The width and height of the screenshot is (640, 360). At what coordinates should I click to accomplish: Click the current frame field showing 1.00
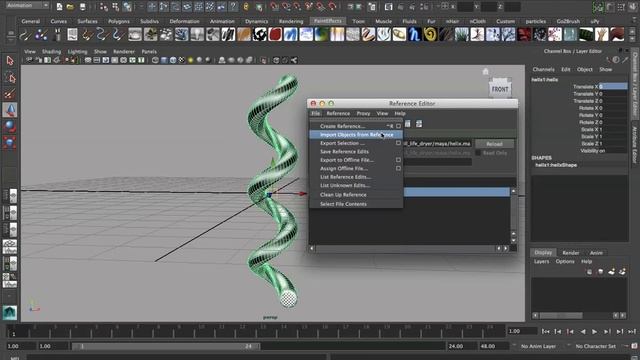coord(522,331)
